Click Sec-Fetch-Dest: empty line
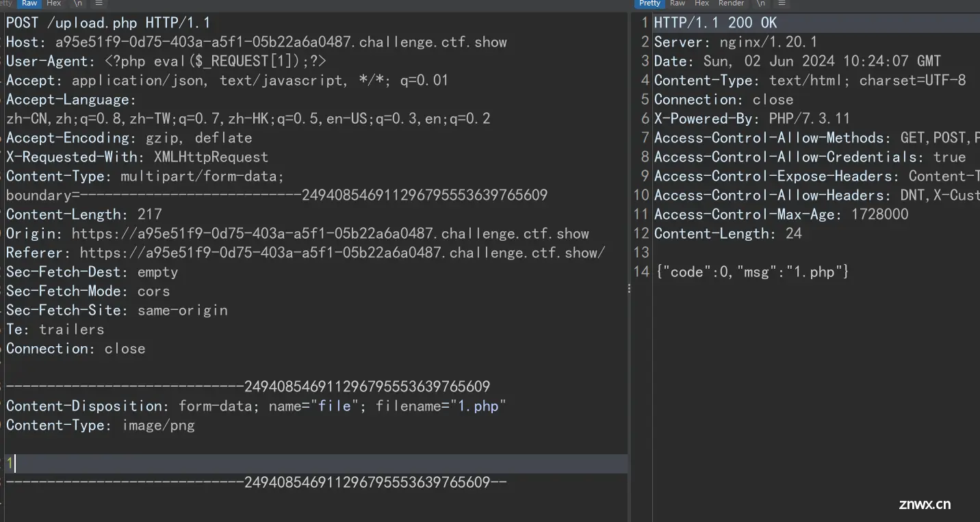The height and width of the screenshot is (522, 980). (92, 272)
